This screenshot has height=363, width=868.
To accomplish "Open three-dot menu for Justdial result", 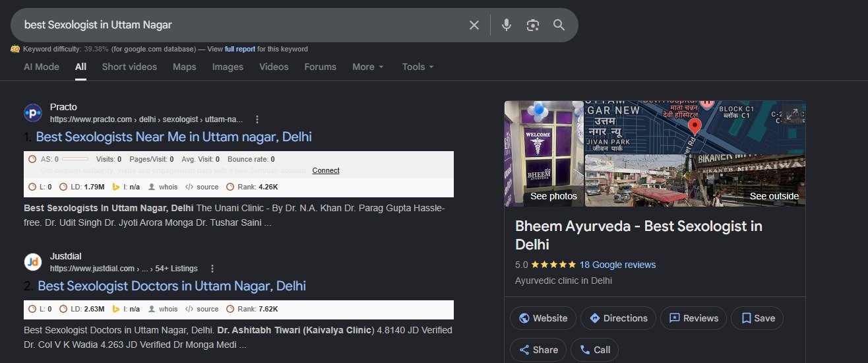I will click(x=212, y=269).
